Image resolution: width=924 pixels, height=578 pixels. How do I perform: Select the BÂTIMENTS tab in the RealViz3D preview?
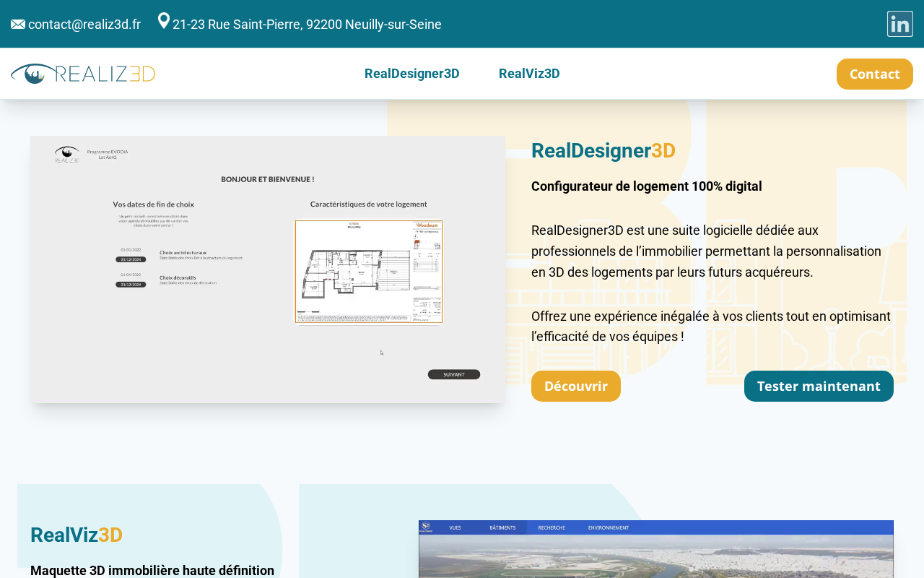pos(502,527)
